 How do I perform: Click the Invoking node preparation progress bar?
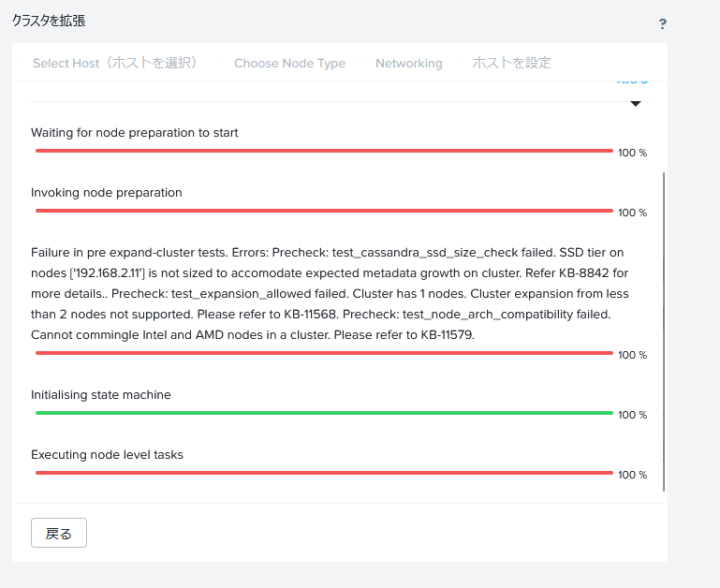pyautogui.click(x=324, y=211)
